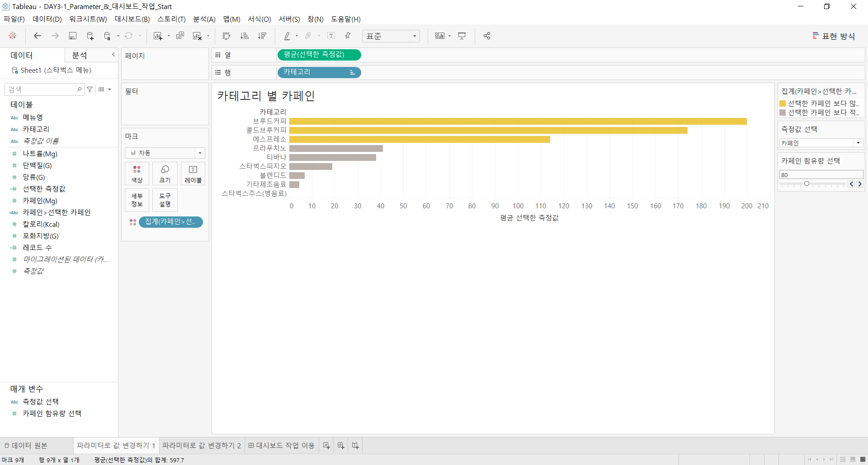Open show/hide cards dropdown arrow
Image resolution: width=868 pixels, height=465 pixels.
click(449, 36)
